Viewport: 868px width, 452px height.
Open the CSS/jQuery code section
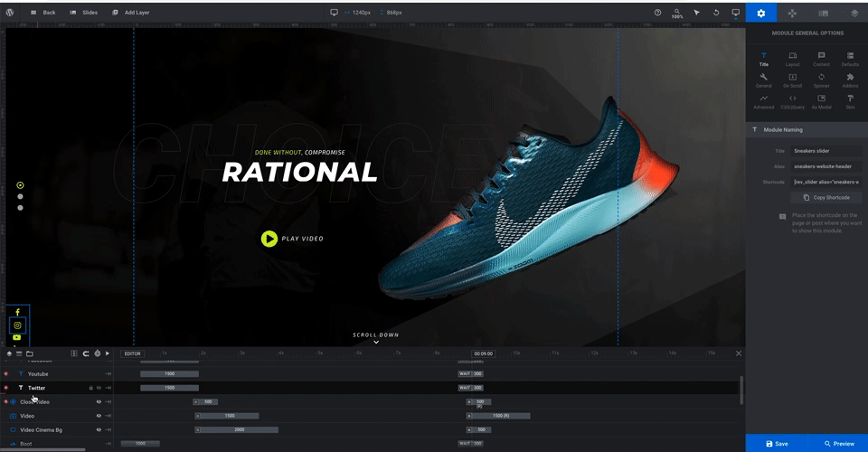coord(793,102)
